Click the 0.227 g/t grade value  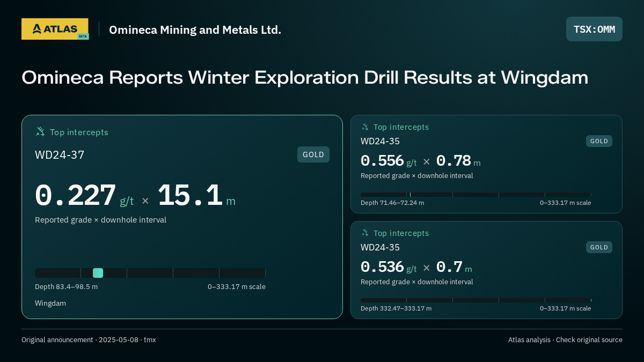pyautogui.click(x=84, y=196)
